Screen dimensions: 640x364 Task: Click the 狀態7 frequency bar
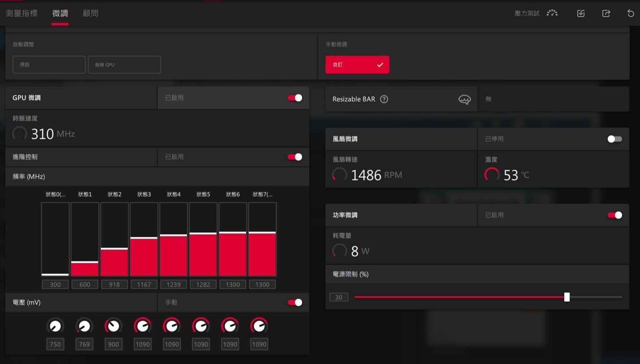[x=262, y=240]
